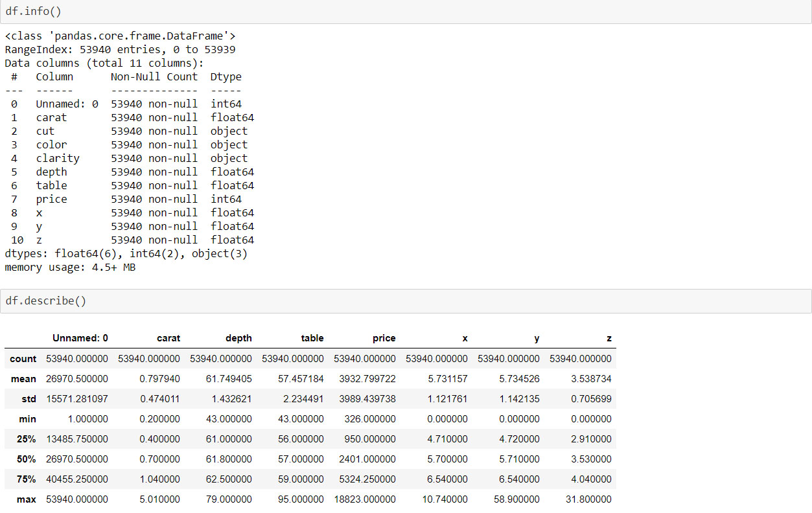Click the 25% price value 950.000000
The image size is (812, 513).
(x=369, y=439)
